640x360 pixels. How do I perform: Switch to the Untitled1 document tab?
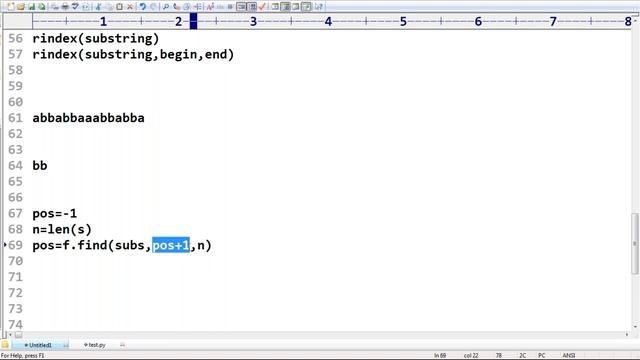[x=40, y=345]
